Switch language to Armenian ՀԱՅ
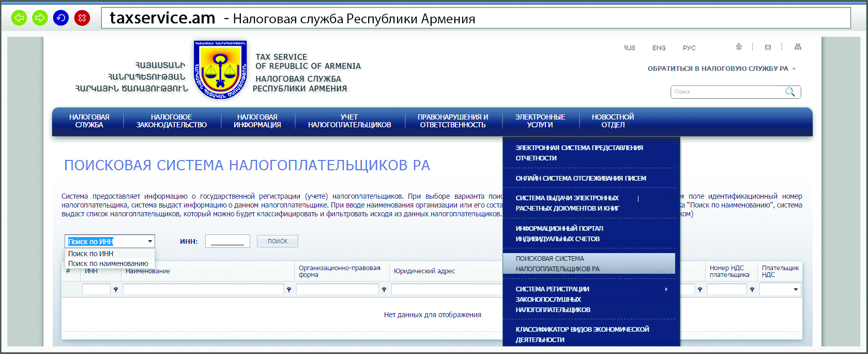 629,48
